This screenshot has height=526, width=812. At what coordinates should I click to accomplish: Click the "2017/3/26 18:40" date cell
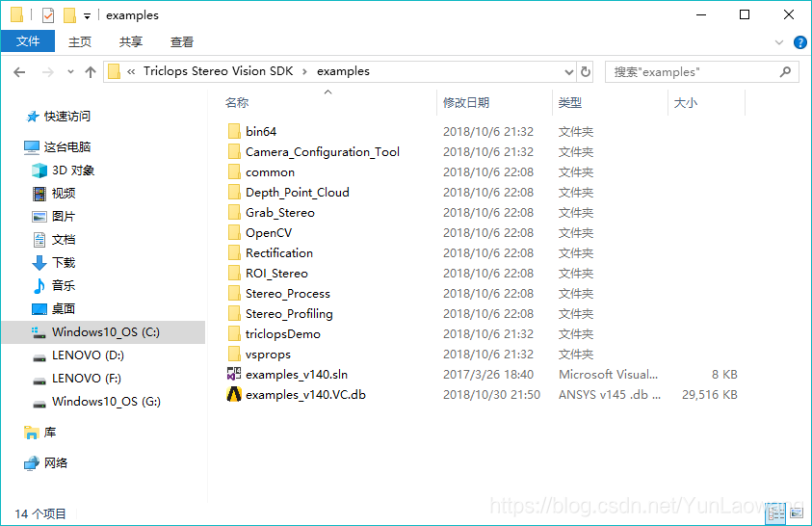(487, 375)
